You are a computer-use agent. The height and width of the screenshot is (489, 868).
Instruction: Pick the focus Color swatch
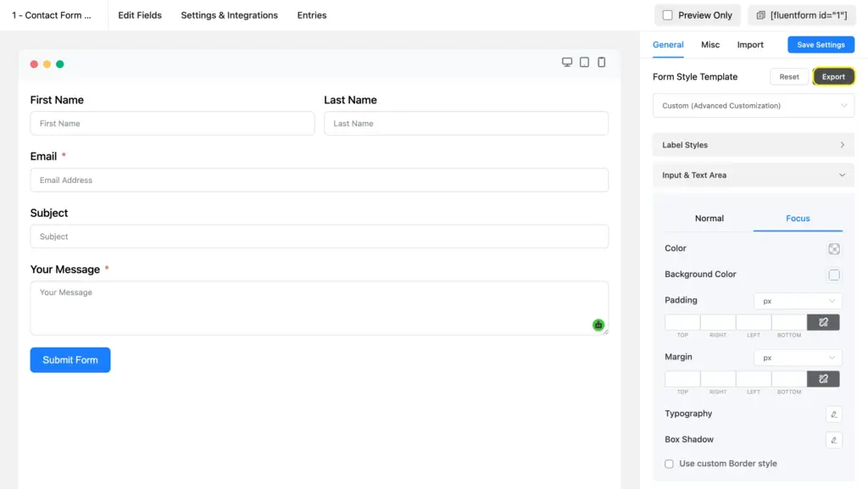834,249
